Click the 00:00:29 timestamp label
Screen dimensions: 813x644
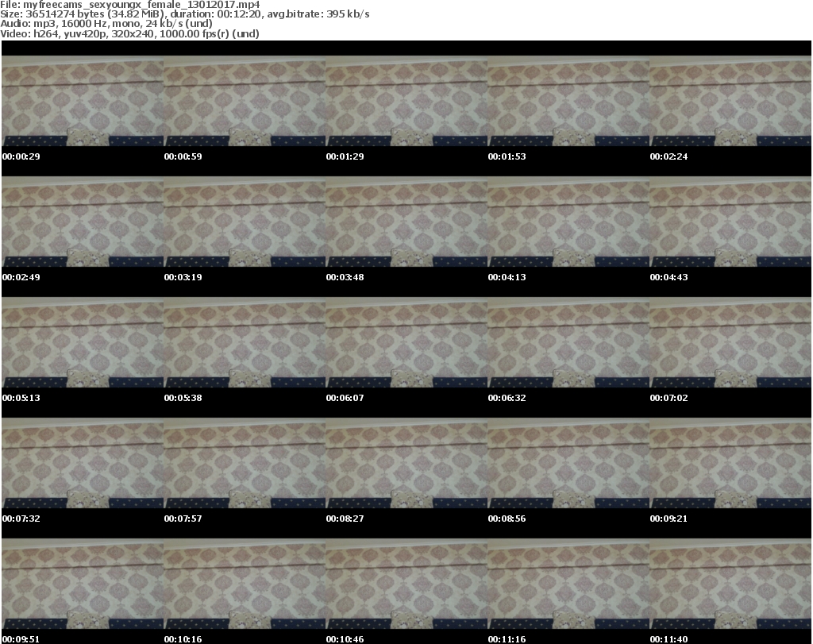[21, 156]
